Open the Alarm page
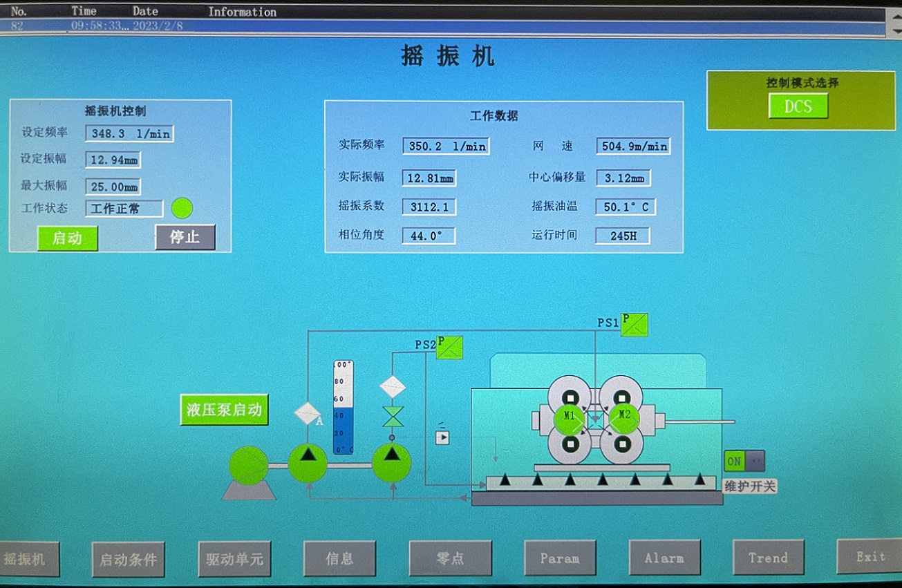Screen dimensions: 902x588 tap(665, 557)
